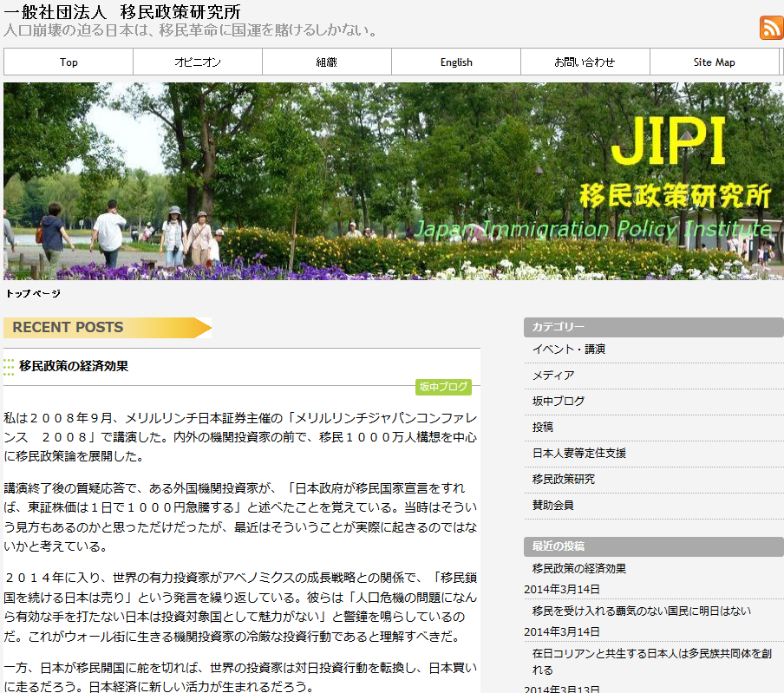Viewport: 784px width, 693px height.
Task: Select the 投稿 category link
Action: 543,427
